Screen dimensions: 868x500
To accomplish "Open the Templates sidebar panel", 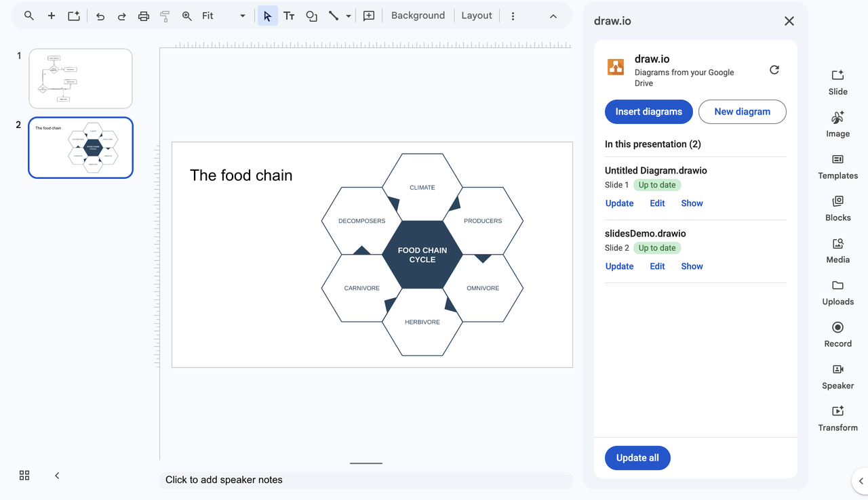I will pos(837,166).
